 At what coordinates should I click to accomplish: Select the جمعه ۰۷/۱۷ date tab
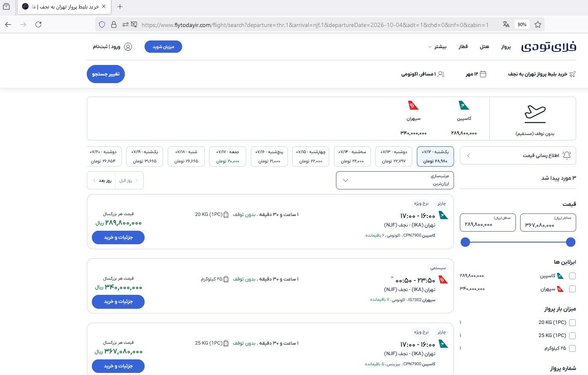[228, 156]
